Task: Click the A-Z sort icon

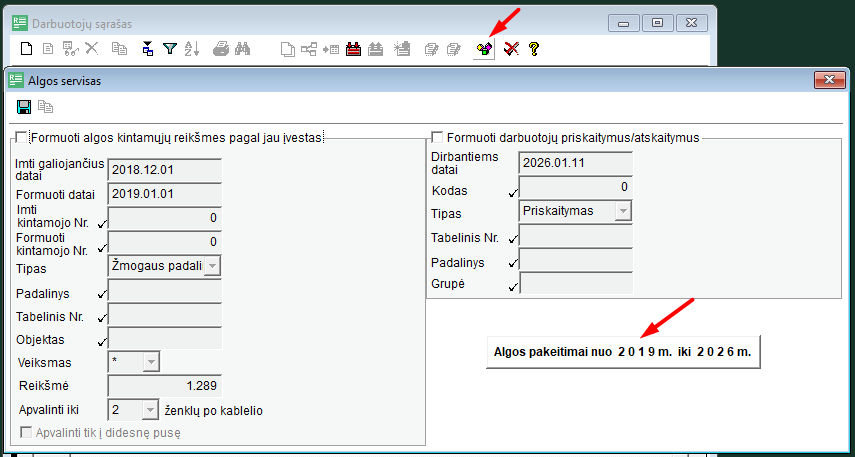Action: [x=193, y=48]
